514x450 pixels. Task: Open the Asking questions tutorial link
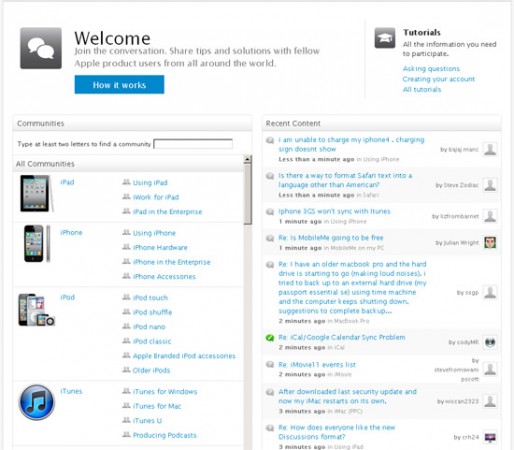tap(431, 69)
